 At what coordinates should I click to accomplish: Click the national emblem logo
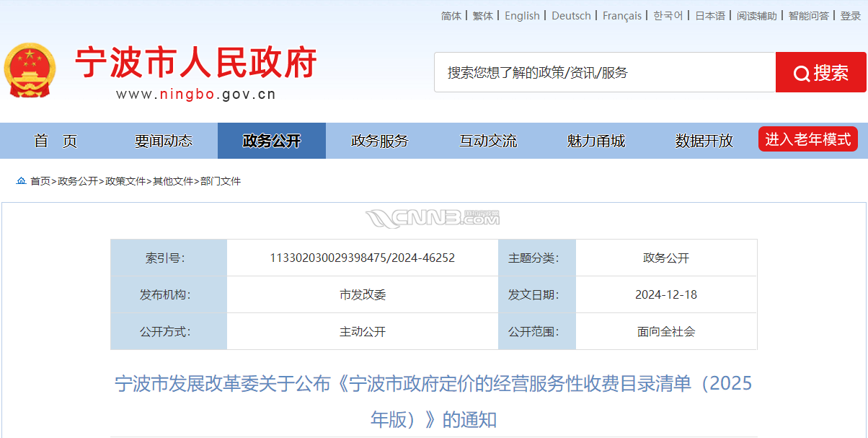30,70
